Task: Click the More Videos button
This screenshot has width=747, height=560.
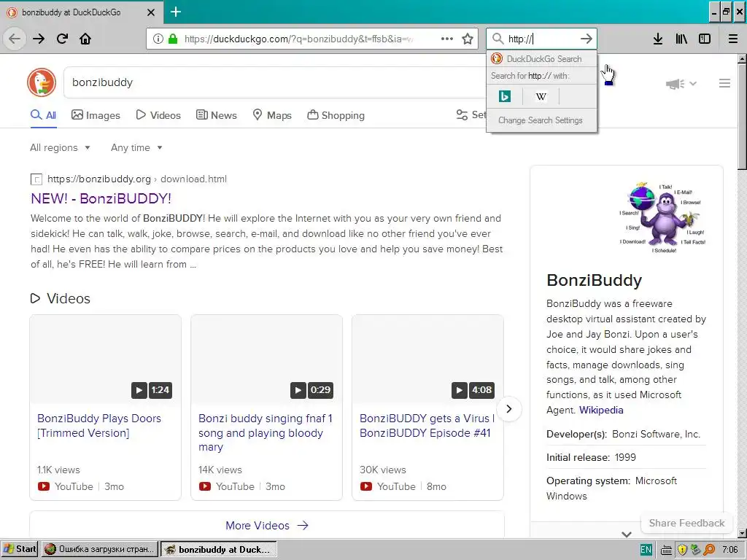Action: [x=267, y=525]
